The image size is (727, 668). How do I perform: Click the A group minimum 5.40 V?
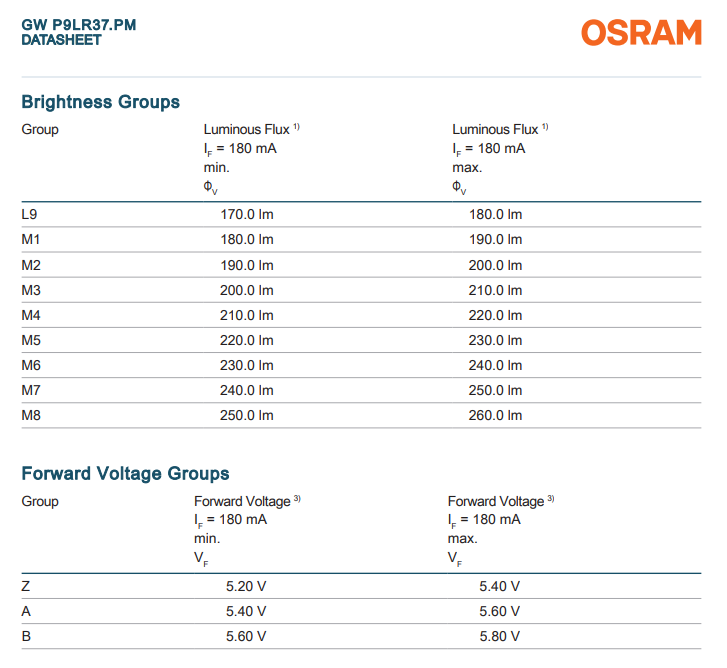[x=246, y=611]
